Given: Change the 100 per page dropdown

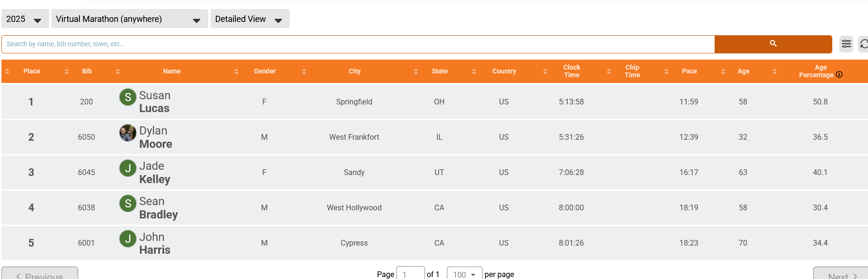Looking at the screenshot, I should pyautogui.click(x=464, y=274).
